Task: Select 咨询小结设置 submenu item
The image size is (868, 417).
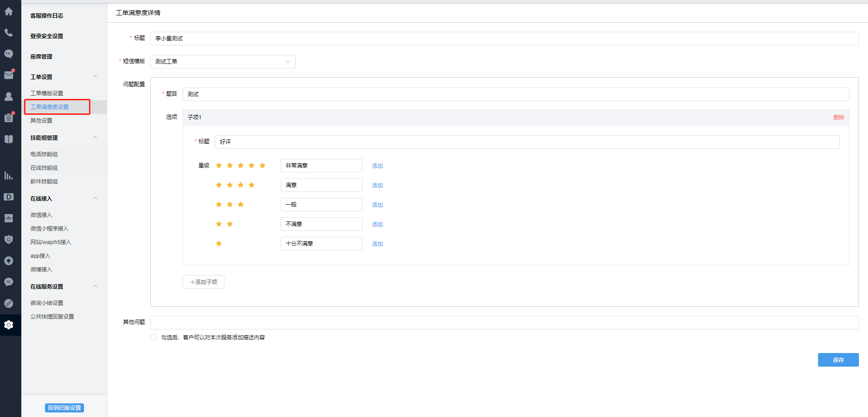Action: pyautogui.click(x=47, y=303)
